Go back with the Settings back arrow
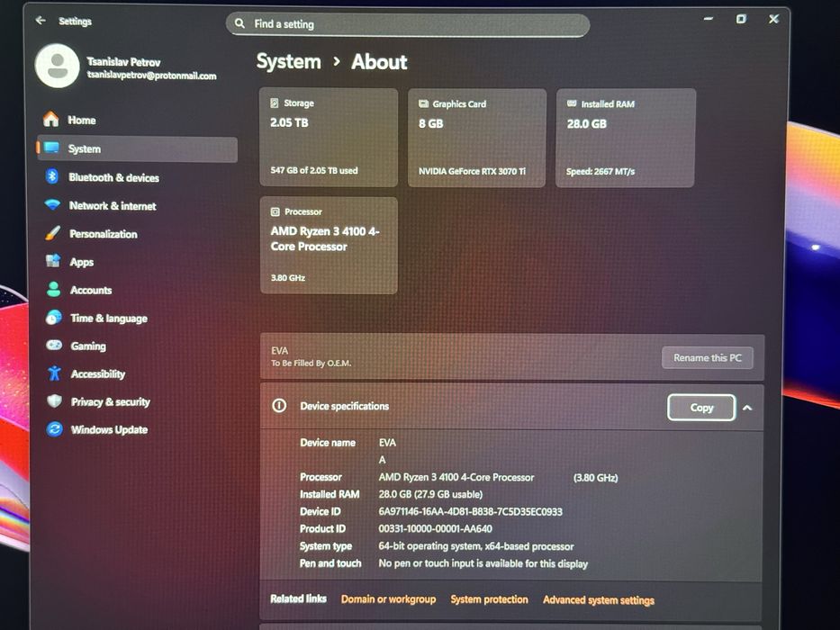Viewport: 840px width, 630px height. pos(41,21)
